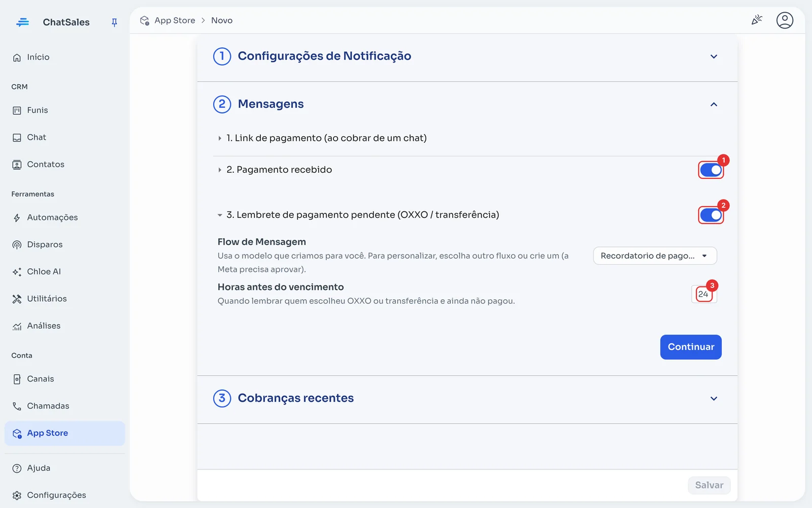Click the Flow de Mensagem label
Screen dimensions: 812x508
[262, 242]
